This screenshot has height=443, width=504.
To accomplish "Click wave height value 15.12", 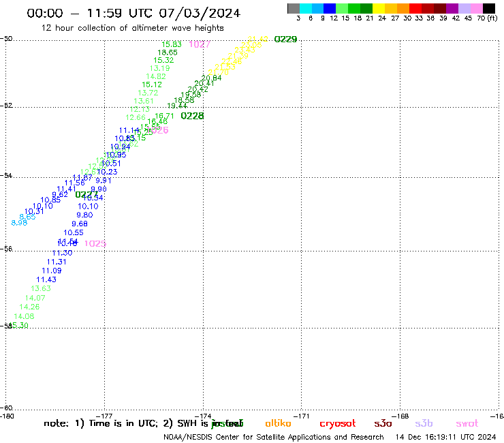I will (x=152, y=85).
